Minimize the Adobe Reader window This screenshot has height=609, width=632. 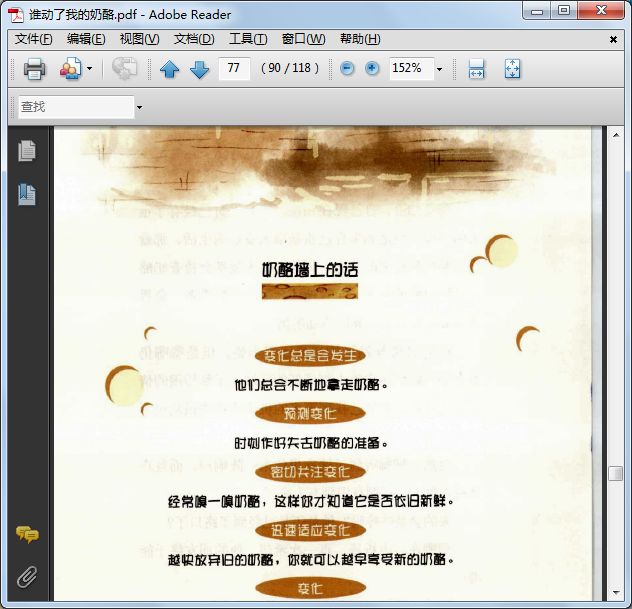[537, 10]
